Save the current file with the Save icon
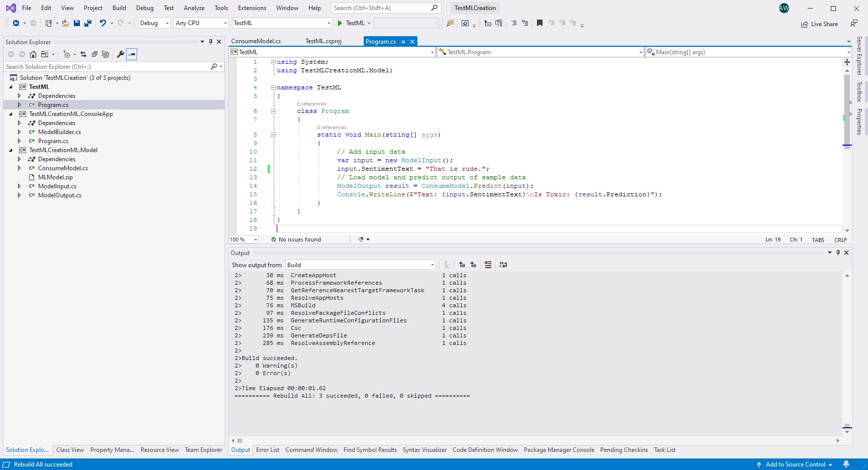 pyautogui.click(x=76, y=23)
